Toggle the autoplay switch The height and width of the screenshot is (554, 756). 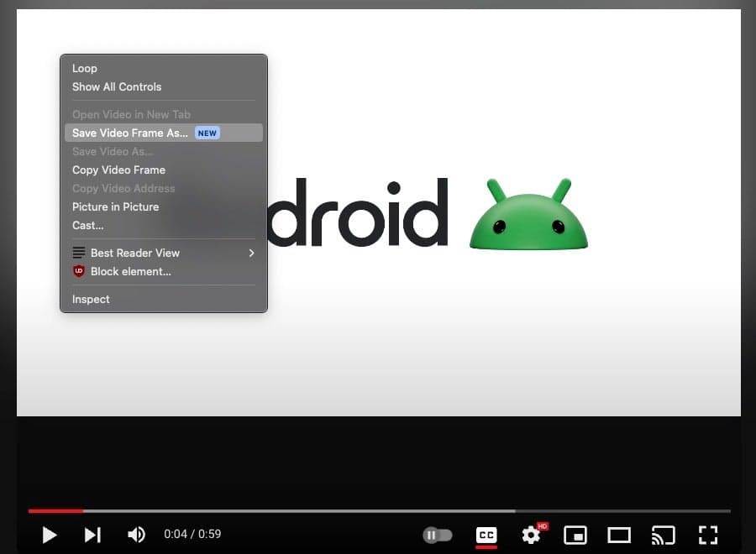tap(437, 535)
